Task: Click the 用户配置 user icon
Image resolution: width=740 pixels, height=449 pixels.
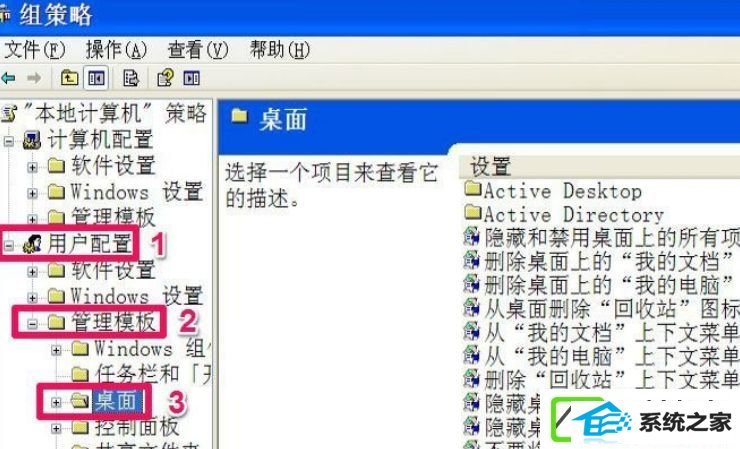Action: tap(32, 244)
